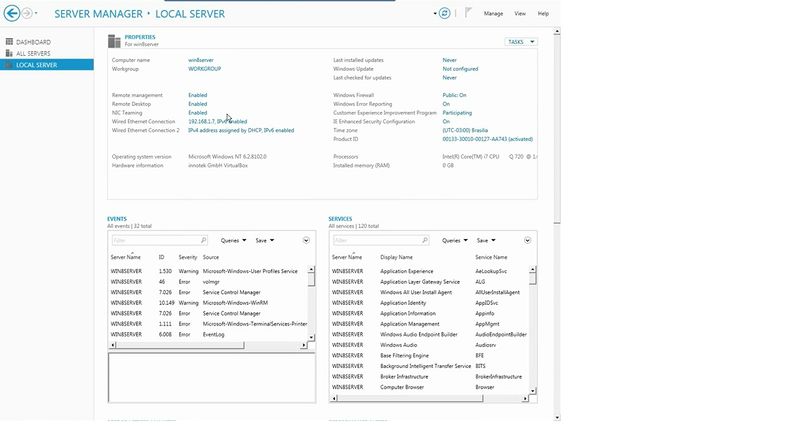Open the View menu
The height and width of the screenshot is (432, 800).
520,14
